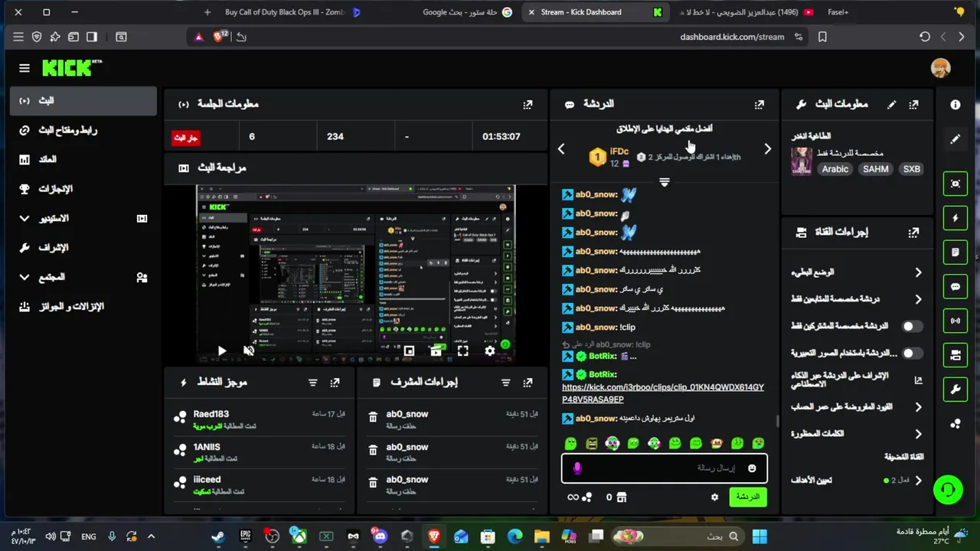Open Steam from the Windows taskbar
Image resolution: width=980 pixels, height=551 pixels.
click(x=218, y=536)
